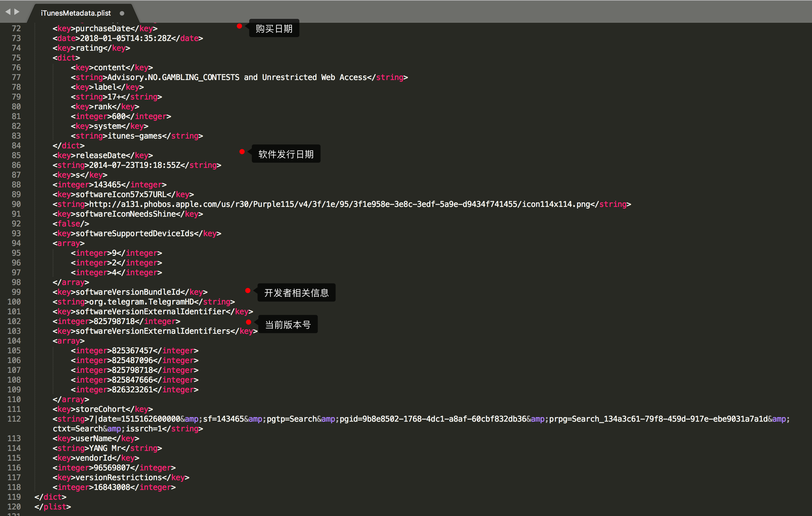Click the red dot beside 软件发行日期 label
Screen dimensions: 812x516
(242, 152)
